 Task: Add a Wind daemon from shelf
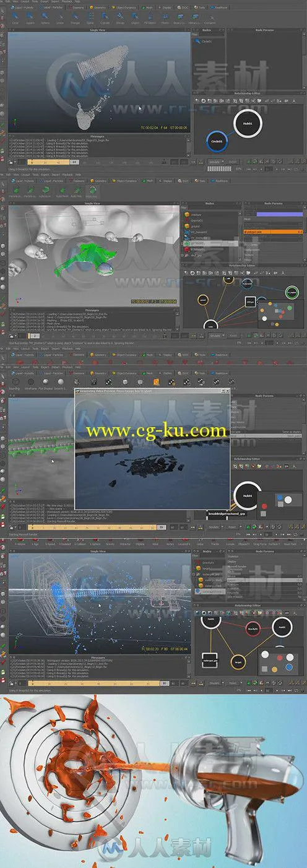(x=155, y=542)
